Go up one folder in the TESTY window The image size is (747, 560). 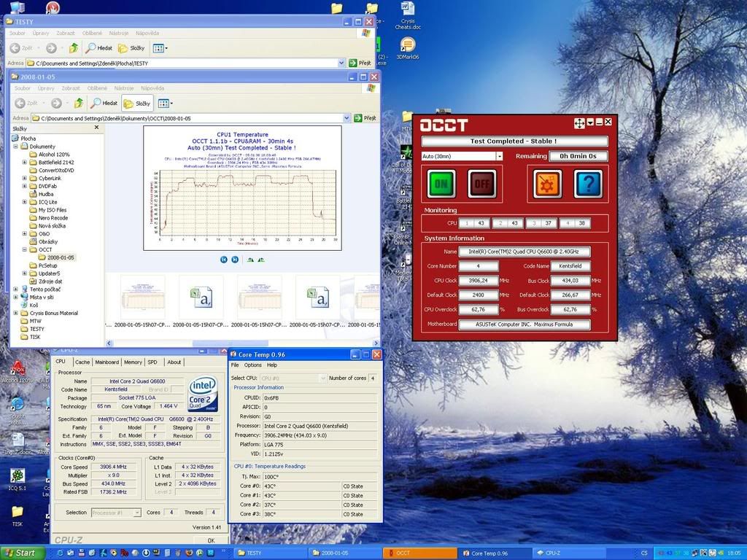(x=74, y=47)
